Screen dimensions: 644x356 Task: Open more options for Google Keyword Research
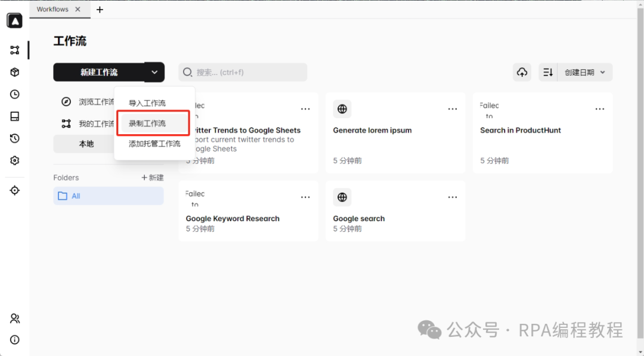point(305,197)
